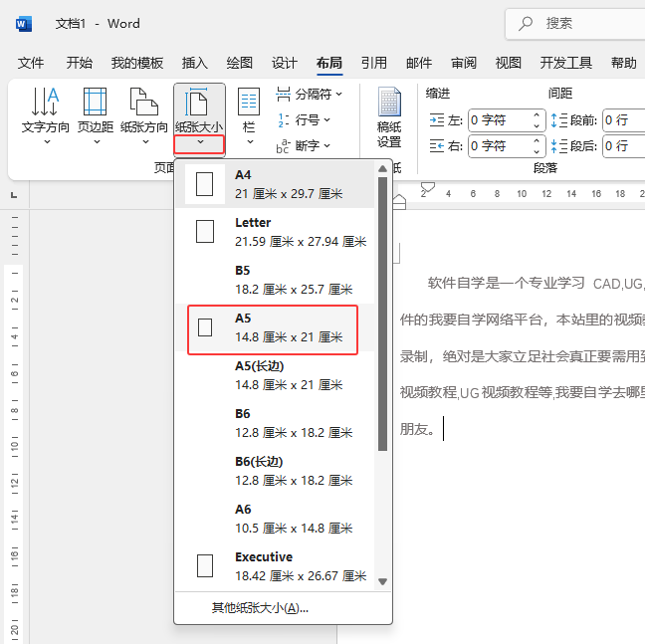Select A5(长边) paper size option

click(x=275, y=375)
